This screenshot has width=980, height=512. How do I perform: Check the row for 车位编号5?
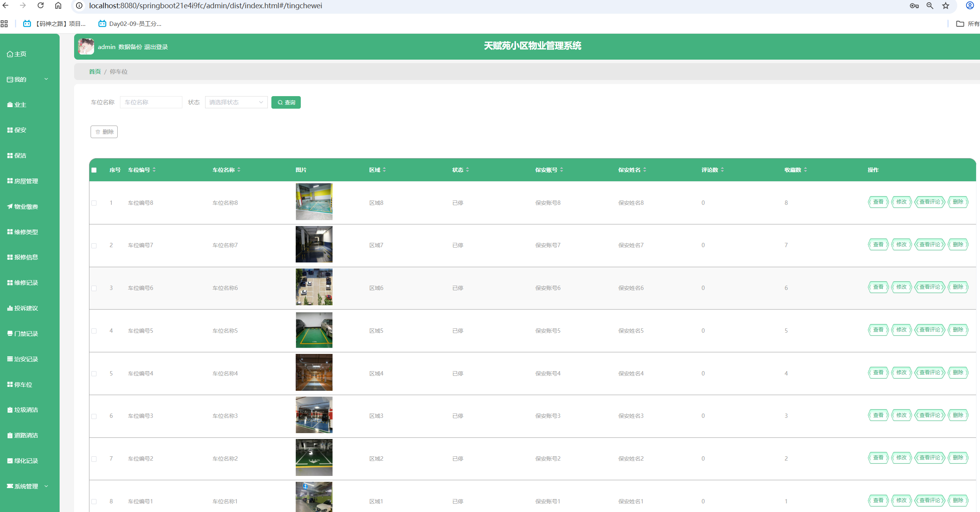[x=94, y=331]
